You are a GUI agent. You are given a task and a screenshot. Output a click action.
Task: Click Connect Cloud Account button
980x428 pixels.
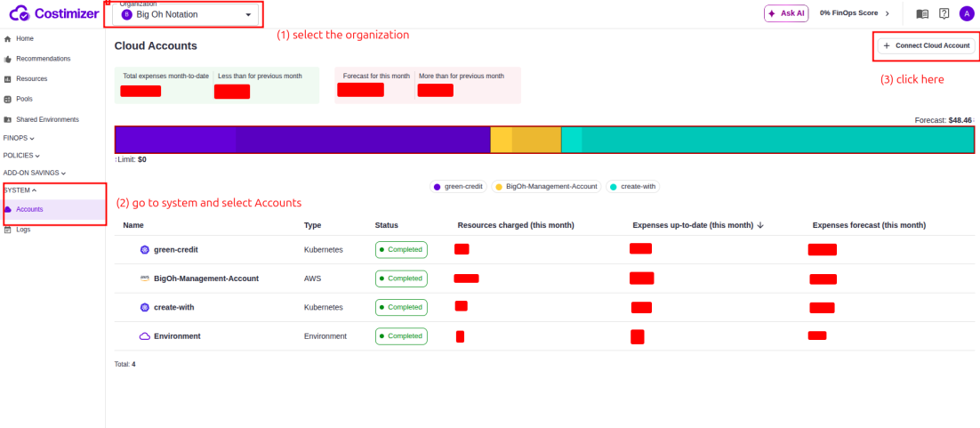[927, 45]
